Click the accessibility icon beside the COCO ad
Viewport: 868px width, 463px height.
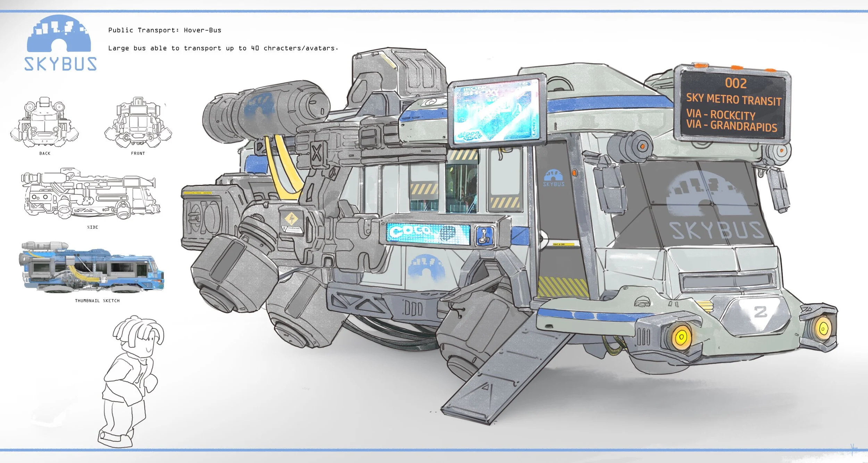tap(485, 236)
